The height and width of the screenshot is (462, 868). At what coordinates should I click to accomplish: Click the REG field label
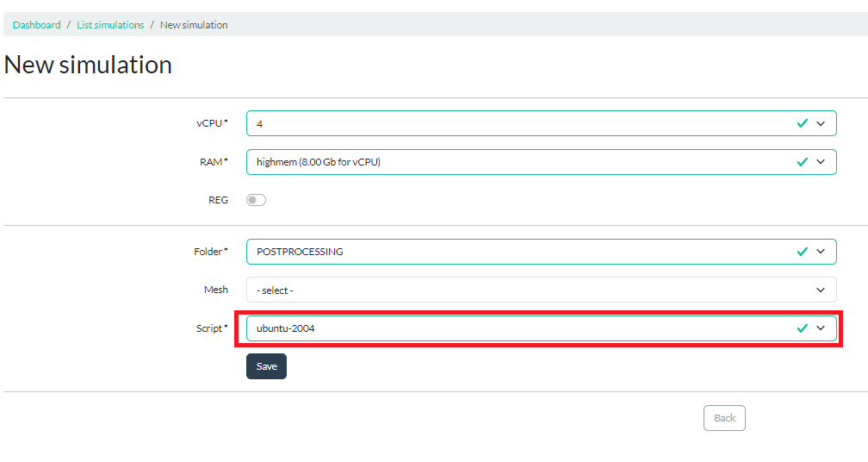point(218,200)
